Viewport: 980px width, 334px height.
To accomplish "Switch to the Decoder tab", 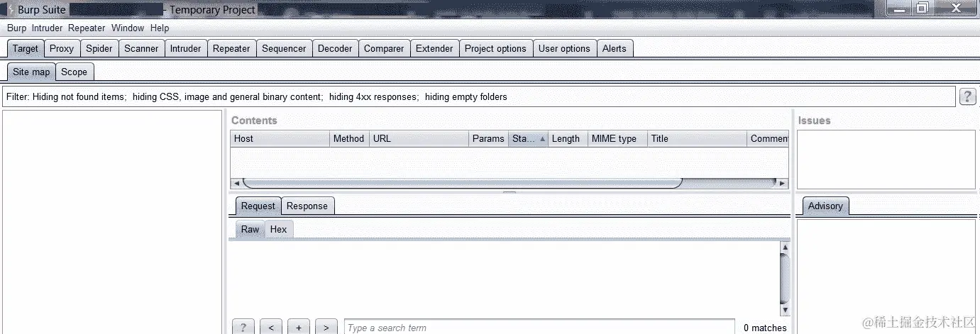I will click(x=335, y=48).
